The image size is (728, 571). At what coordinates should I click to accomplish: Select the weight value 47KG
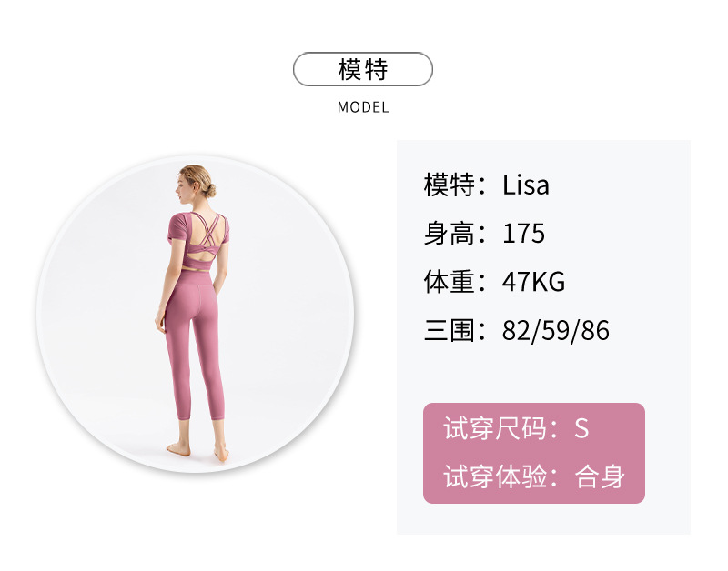[x=533, y=282]
